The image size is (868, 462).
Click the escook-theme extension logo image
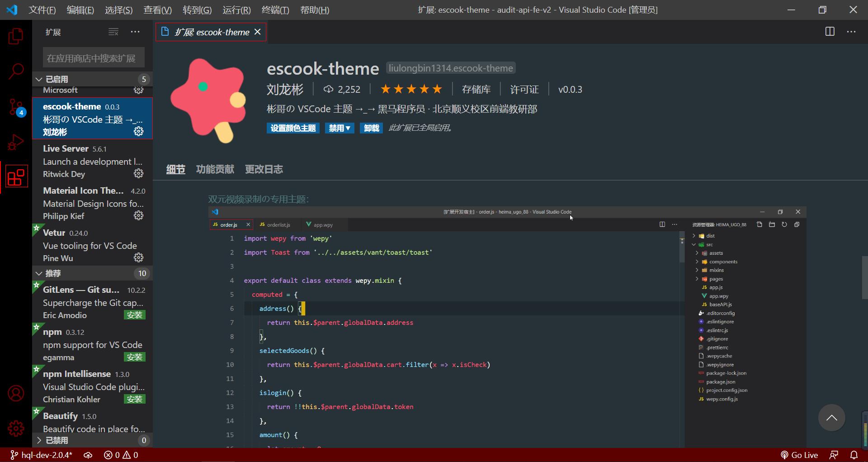point(208,100)
